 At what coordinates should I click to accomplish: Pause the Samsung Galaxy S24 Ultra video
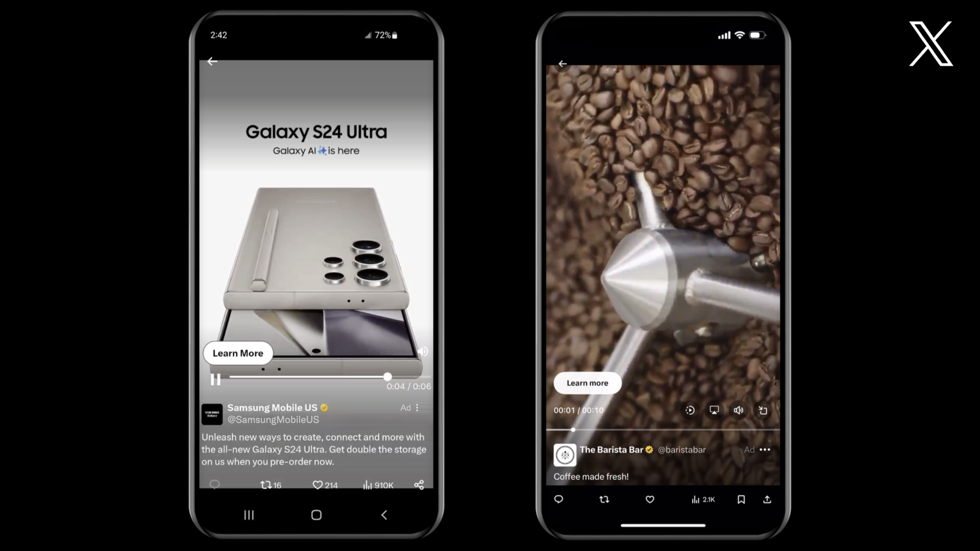[215, 379]
